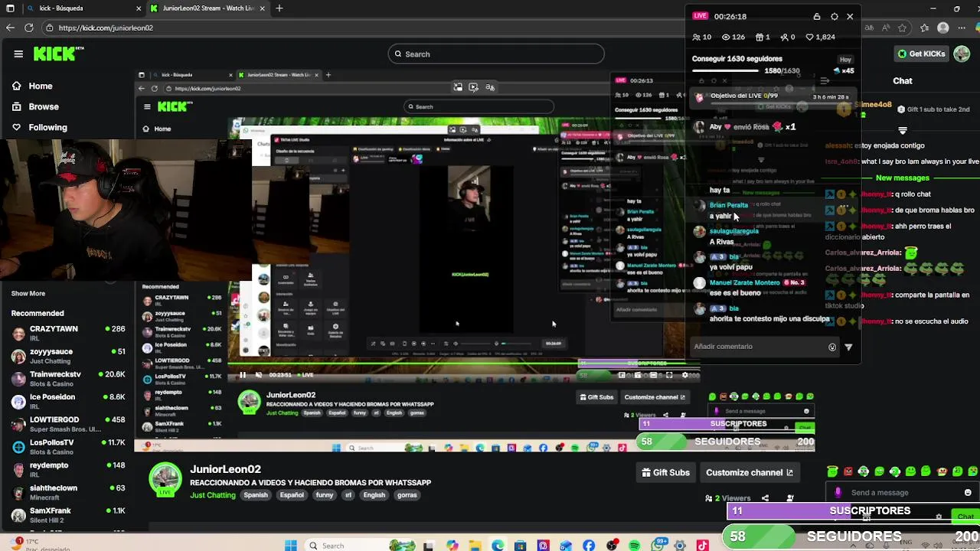Screen dimensions: 980x551
Task: Expand Show More above Recommended
Action: (28, 293)
